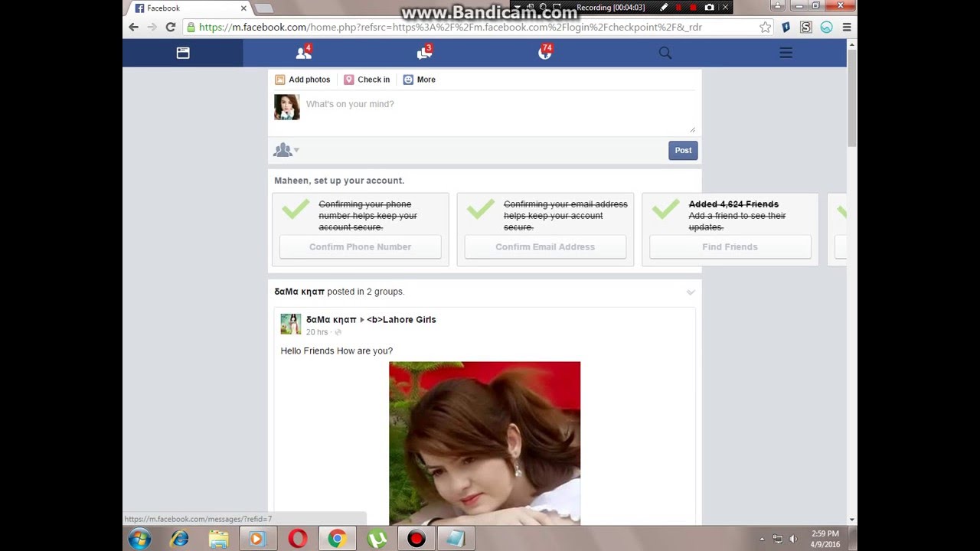Open the audience selector dropdown
Viewport: 980px width, 551px height.
point(286,150)
